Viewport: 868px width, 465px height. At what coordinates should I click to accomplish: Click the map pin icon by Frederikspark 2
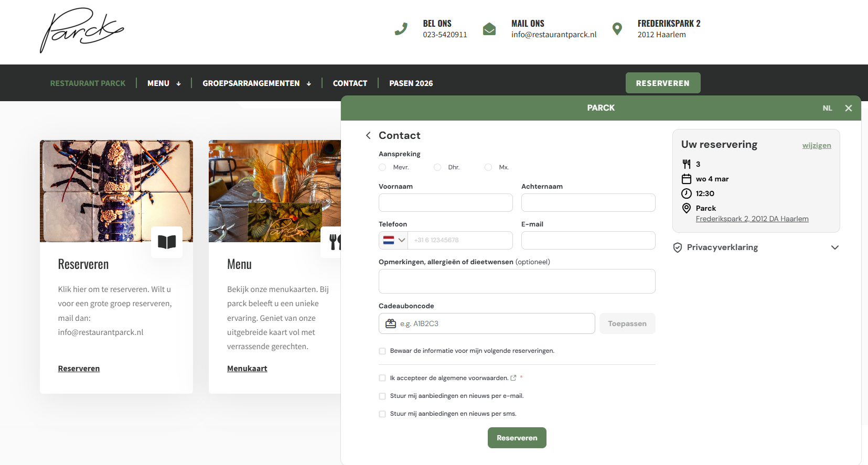617,29
